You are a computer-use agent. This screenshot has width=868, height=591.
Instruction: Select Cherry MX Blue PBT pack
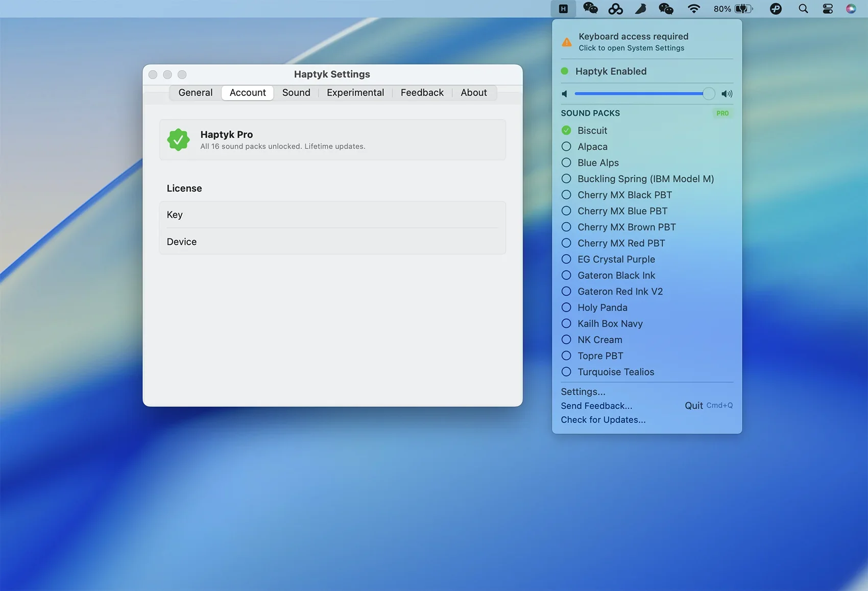tap(622, 211)
